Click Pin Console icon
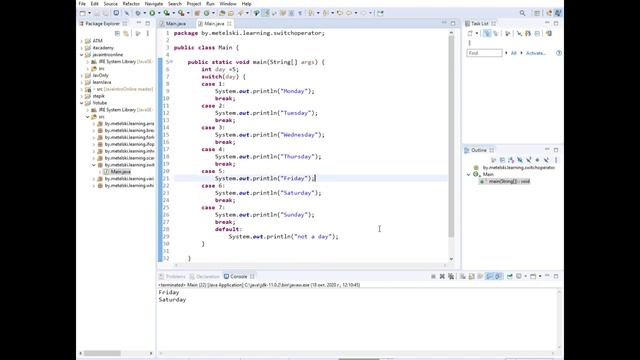This screenshot has height=360, width=640. [510, 277]
